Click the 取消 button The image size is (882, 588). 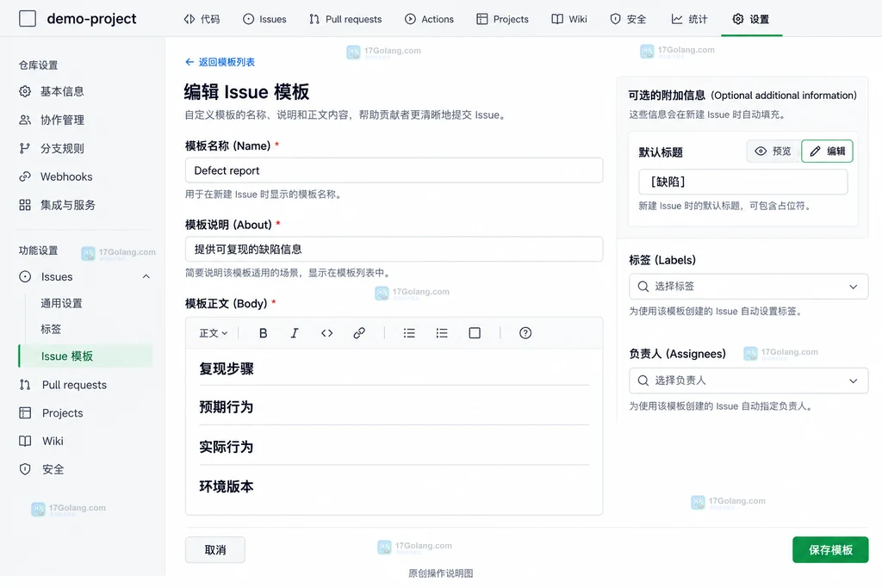tap(214, 550)
